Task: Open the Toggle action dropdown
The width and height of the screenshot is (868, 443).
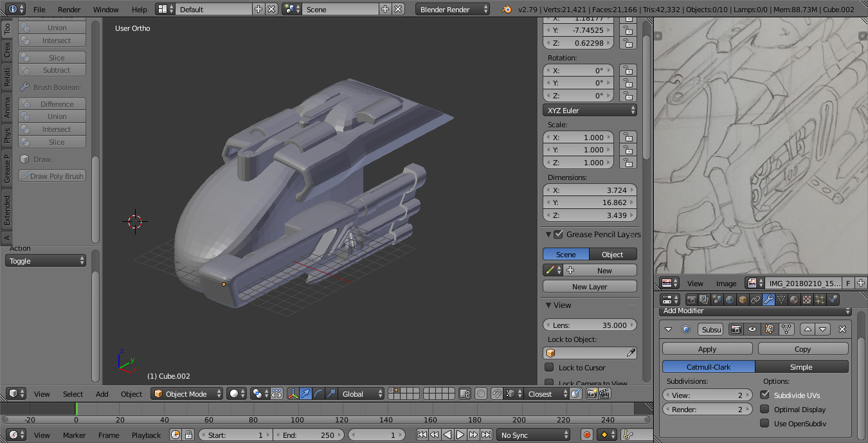Action: point(46,261)
